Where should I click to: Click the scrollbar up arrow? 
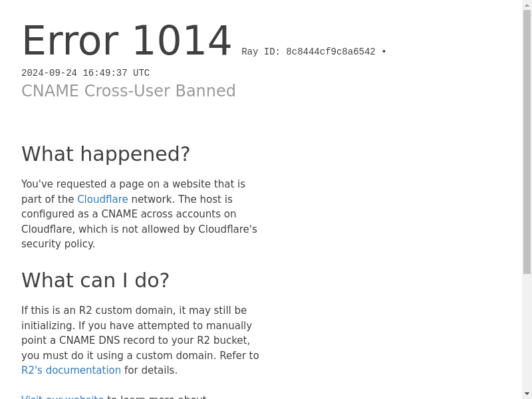[x=527, y=5]
